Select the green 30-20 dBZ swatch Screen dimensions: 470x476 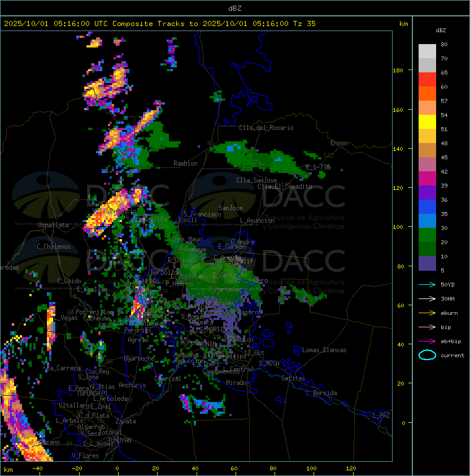pos(427,235)
